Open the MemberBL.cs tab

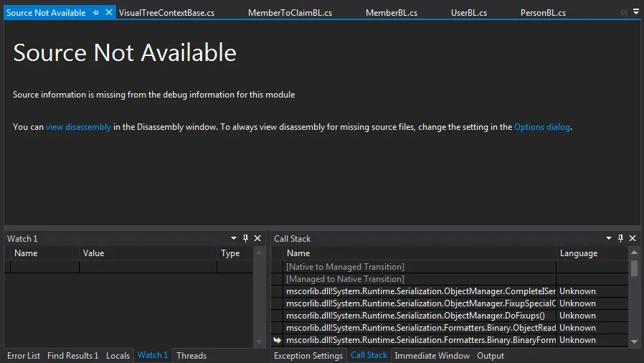(x=392, y=13)
